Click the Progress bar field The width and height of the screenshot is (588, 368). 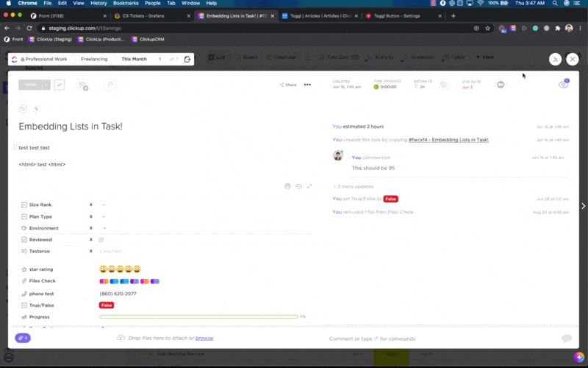pos(198,316)
